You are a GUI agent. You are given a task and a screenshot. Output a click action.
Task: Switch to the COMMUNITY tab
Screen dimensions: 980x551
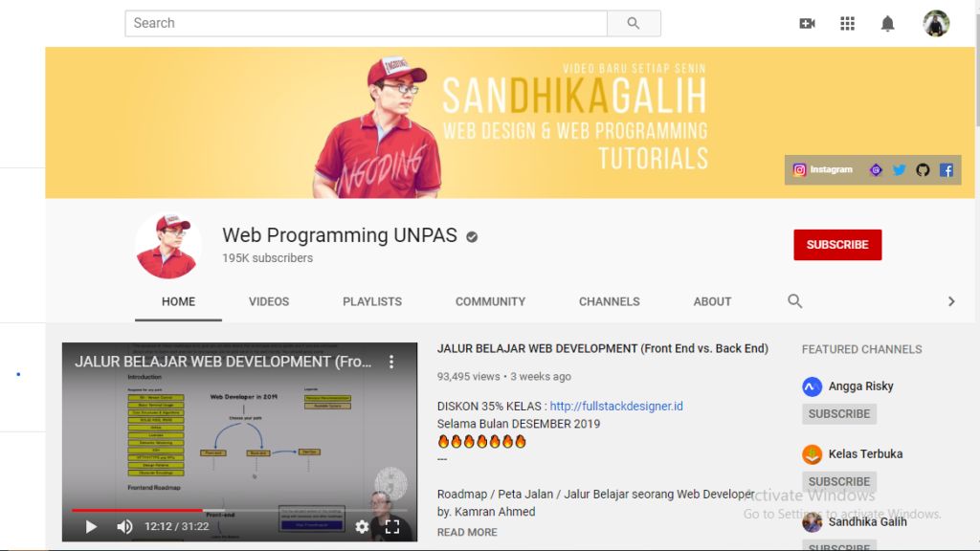click(490, 301)
